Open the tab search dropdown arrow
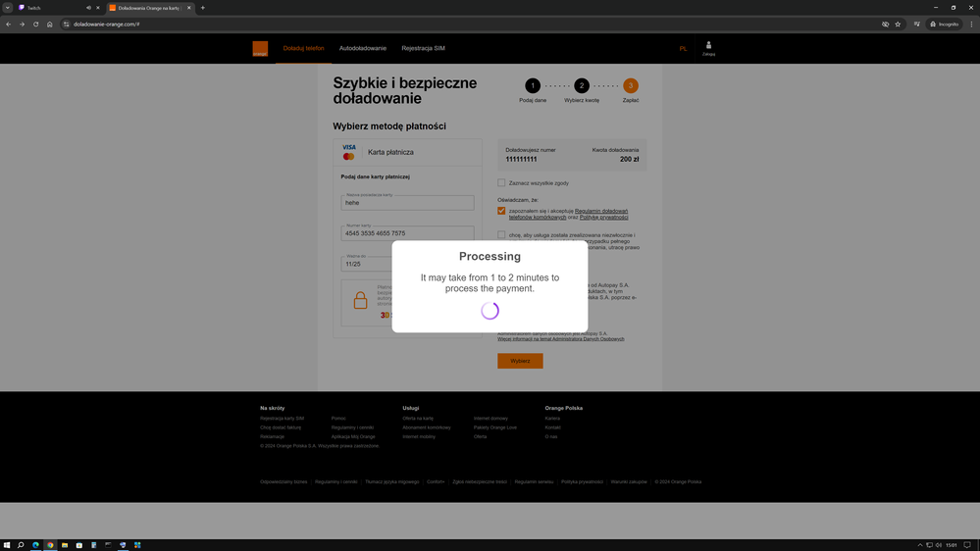 8,8
